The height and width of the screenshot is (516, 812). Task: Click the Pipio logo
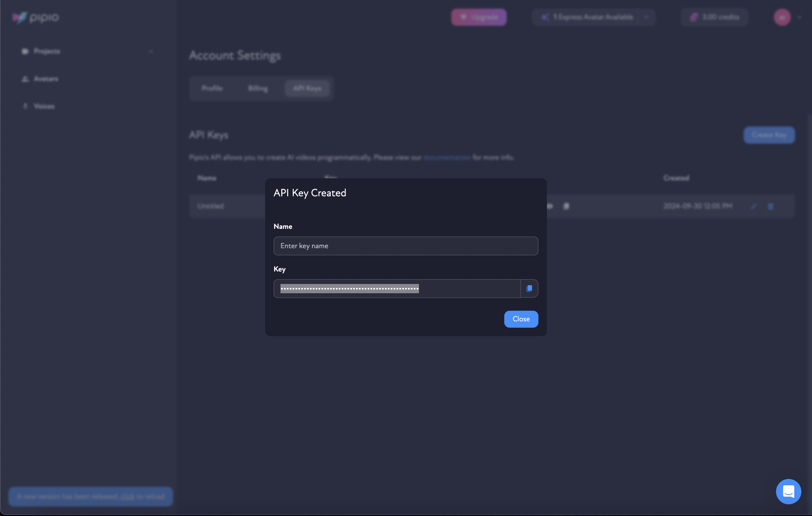[x=35, y=17]
